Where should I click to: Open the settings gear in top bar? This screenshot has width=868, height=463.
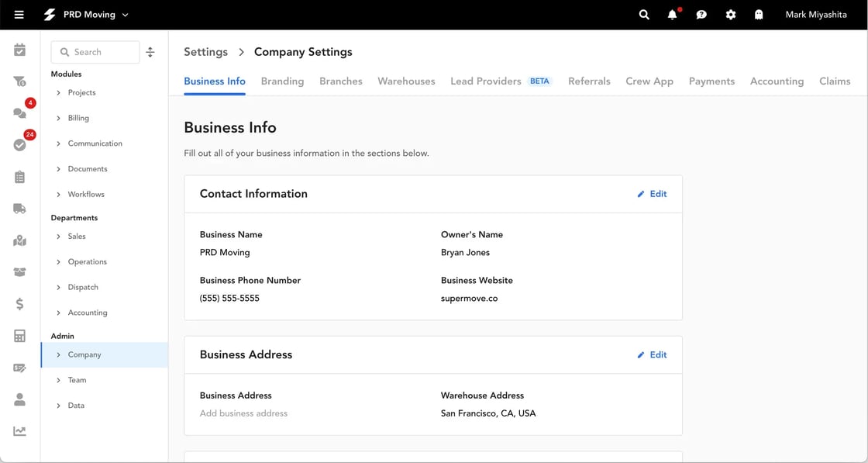(730, 14)
